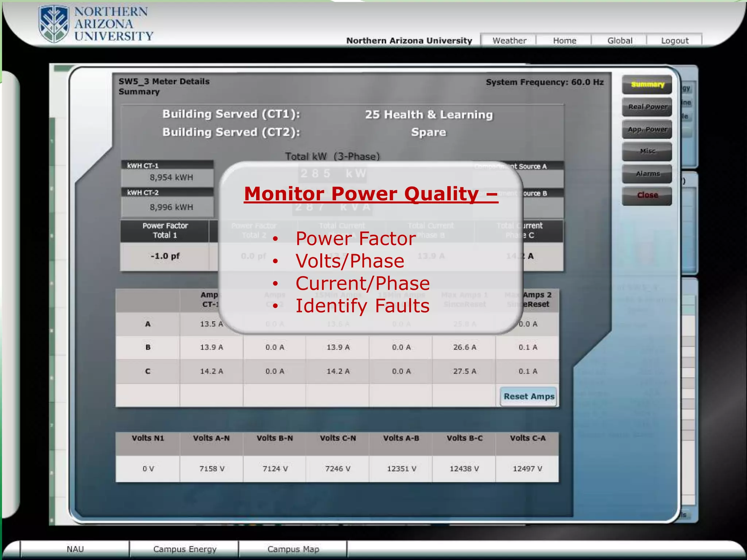Viewport: 747px width, 560px height.
Task: Click the Monitor Power Quality heading
Action: point(371,194)
